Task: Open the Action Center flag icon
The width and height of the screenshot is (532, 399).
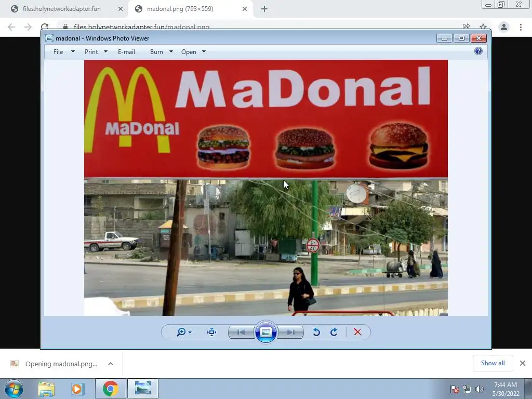Action: [455, 389]
